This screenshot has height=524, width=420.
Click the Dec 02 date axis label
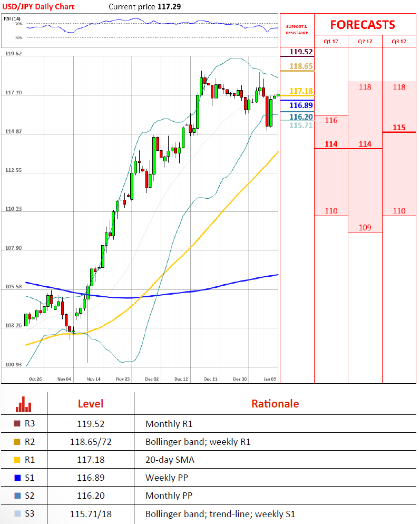152,379
